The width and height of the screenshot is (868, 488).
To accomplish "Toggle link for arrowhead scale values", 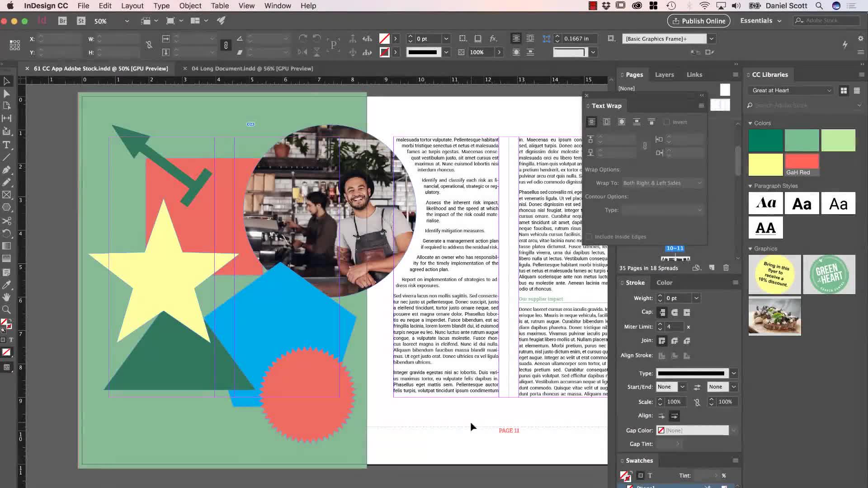I will tap(697, 402).
